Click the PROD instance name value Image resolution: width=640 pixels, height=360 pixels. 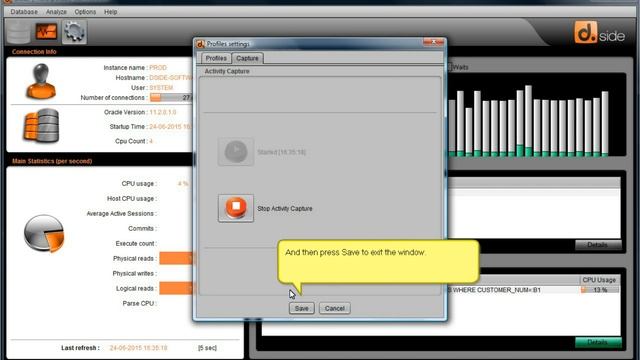[158, 68]
